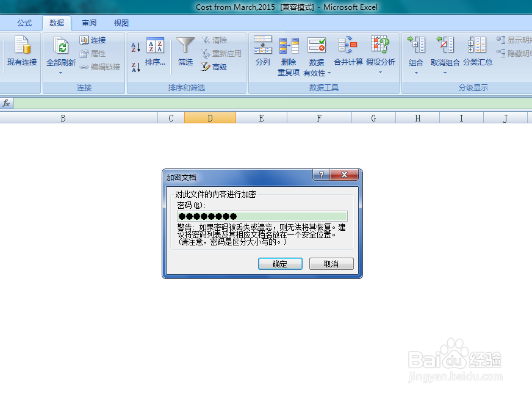The image size is (532, 395).
Task: Expand What-If Analysis dropdown arrow
Action: 380,72
